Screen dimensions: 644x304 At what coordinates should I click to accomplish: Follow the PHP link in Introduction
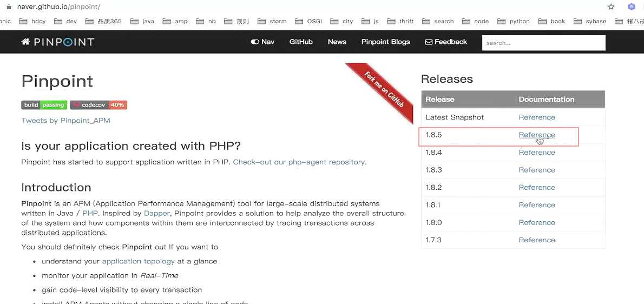point(90,213)
